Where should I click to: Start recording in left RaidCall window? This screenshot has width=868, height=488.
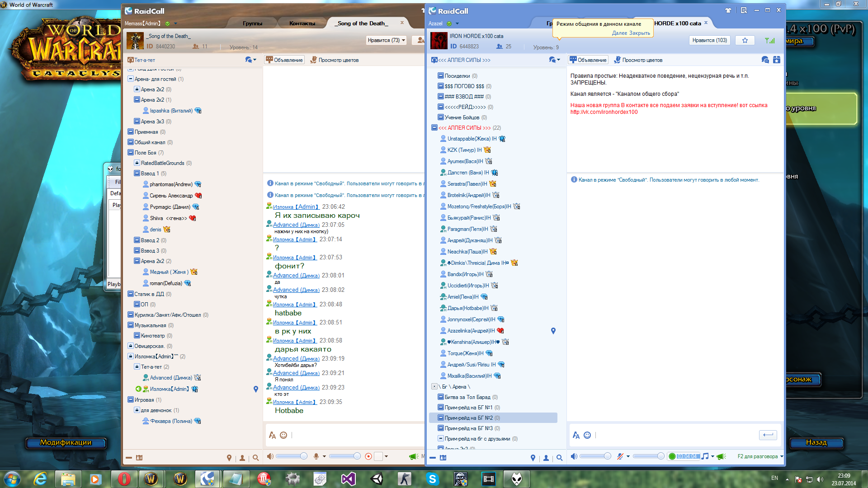[368, 457]
